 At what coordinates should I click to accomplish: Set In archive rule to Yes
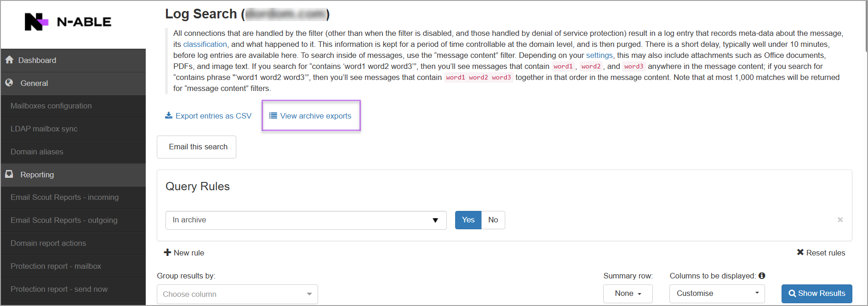(468, 220)
